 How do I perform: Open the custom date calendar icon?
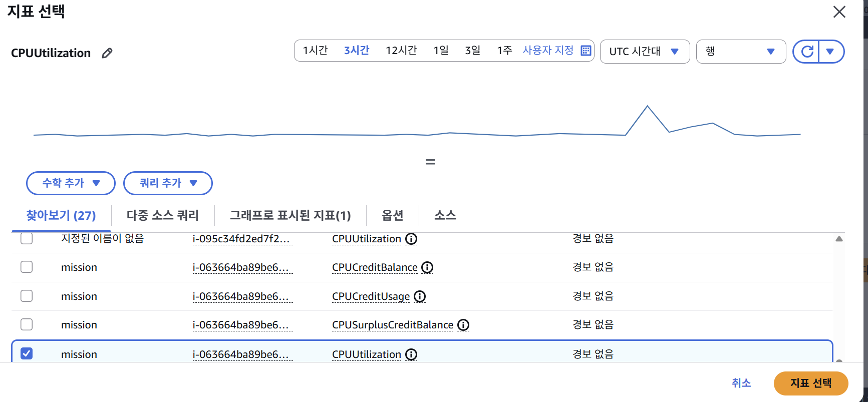coord(586,51)
